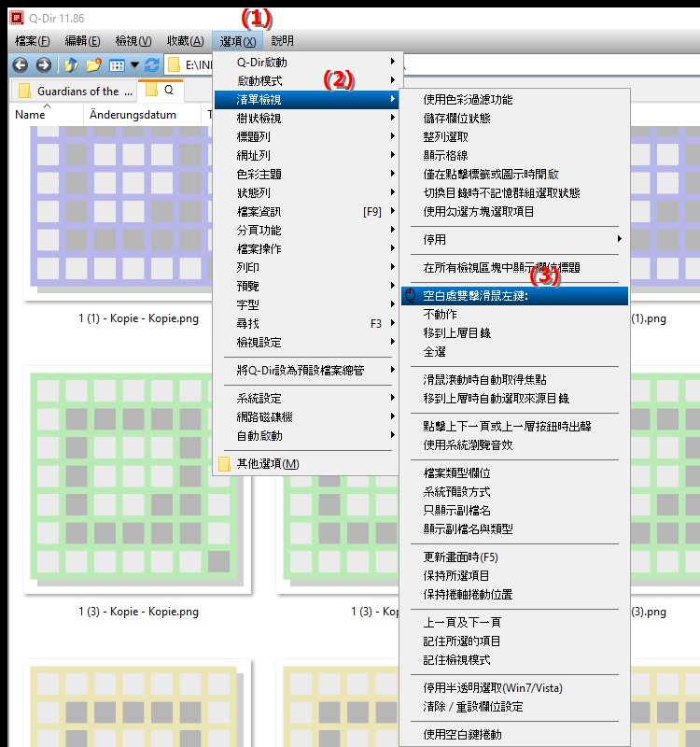This screenshot has height=747, width=700.
Task: Expand the 檔案資訊 [F9] submenu
Action: [306, 212]
